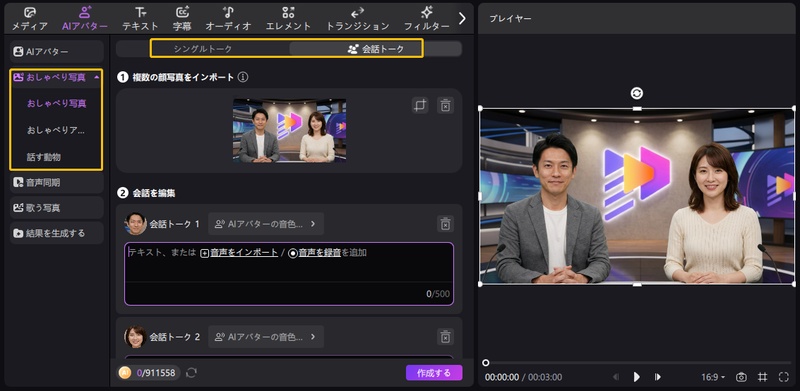Open voice dropdown for 会話トーク 2
Screen dimensions: 800x391
click(x=266, y=337)
